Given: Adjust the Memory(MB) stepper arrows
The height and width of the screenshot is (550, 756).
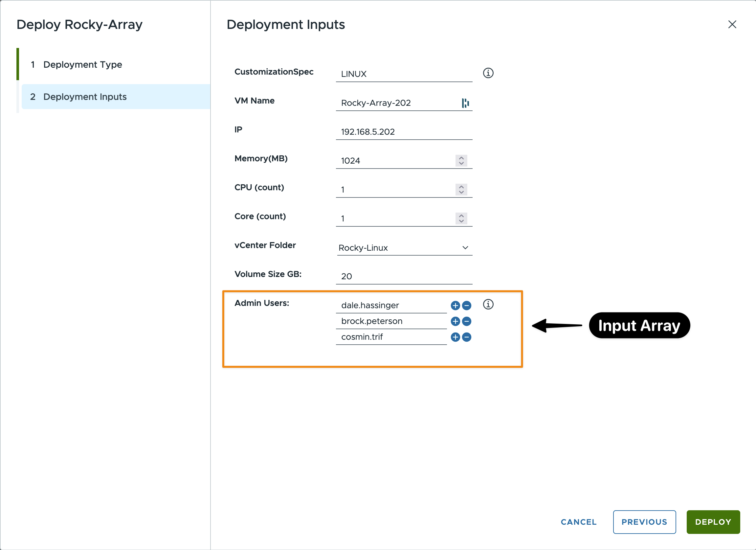Looking at the screenshot, I should point(461,161).
